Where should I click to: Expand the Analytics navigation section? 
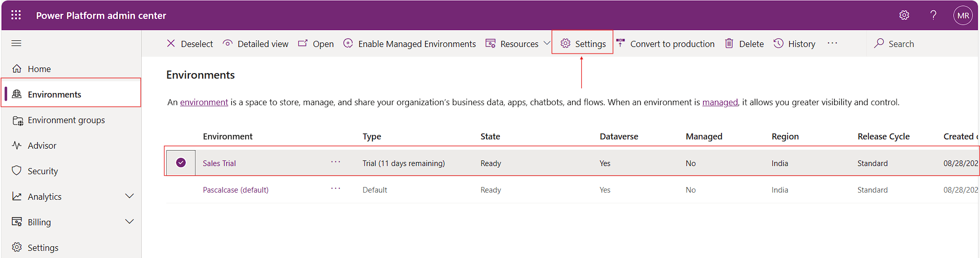coord(129,196)
